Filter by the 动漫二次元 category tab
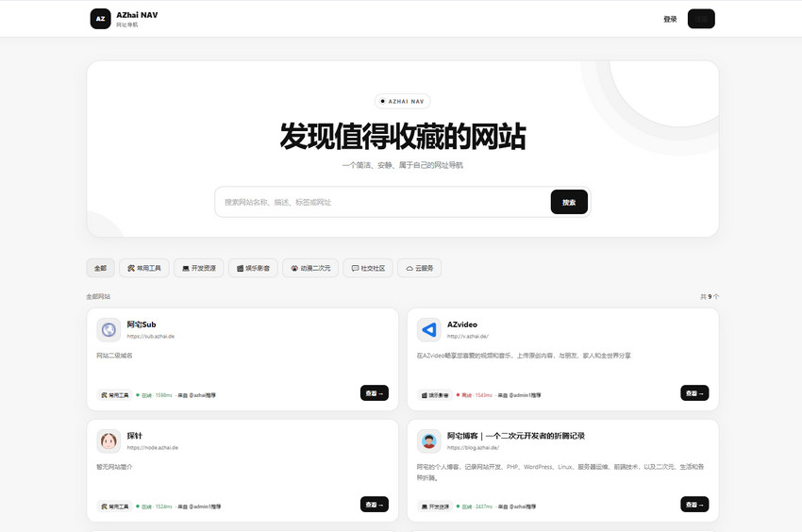The width and height of the screenshot is (802, 532). 310,268
